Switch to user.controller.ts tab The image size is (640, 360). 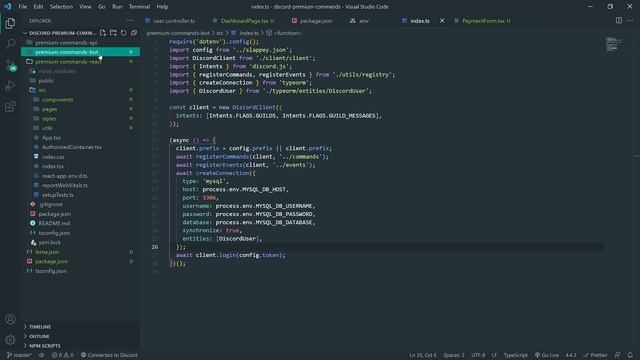click(x=174, y=21)
